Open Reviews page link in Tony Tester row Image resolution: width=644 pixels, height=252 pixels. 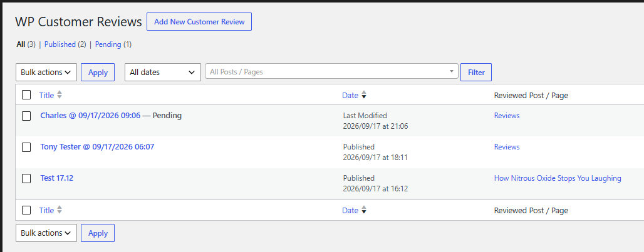(x=507, y=147)
